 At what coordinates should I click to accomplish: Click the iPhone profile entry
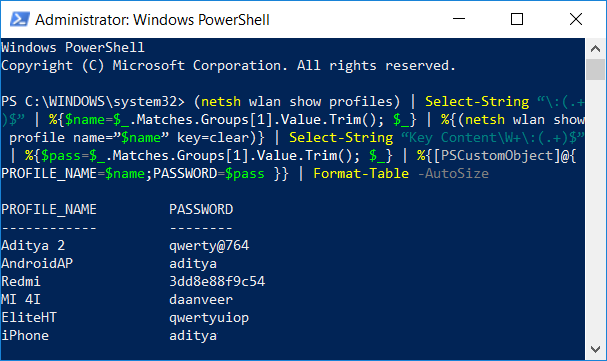25,335
